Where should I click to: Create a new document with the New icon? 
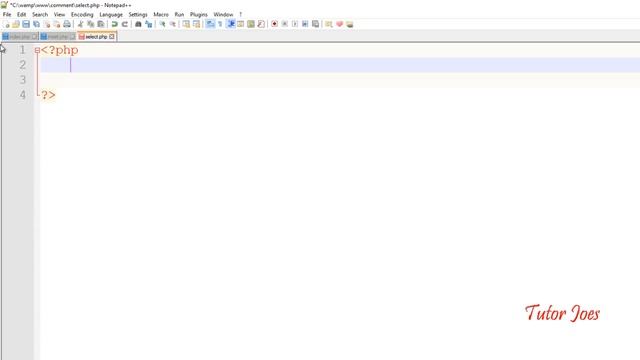7,24
